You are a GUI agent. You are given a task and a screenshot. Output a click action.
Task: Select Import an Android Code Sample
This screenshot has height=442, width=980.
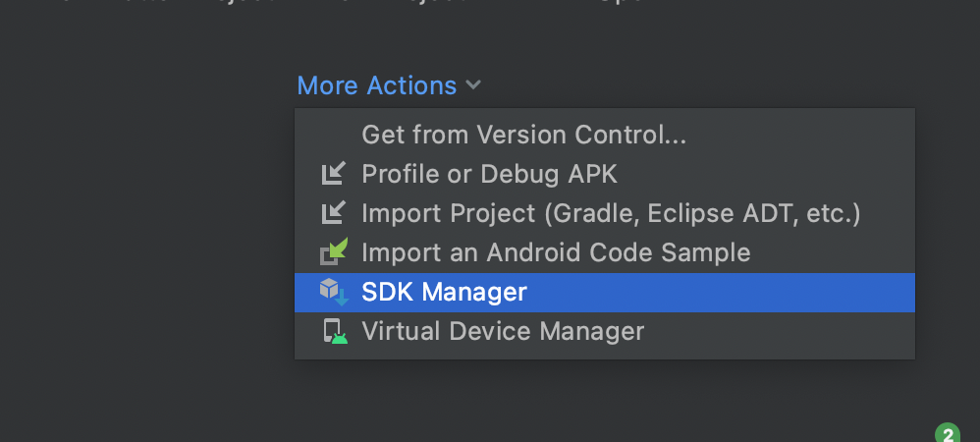(604, 252)
